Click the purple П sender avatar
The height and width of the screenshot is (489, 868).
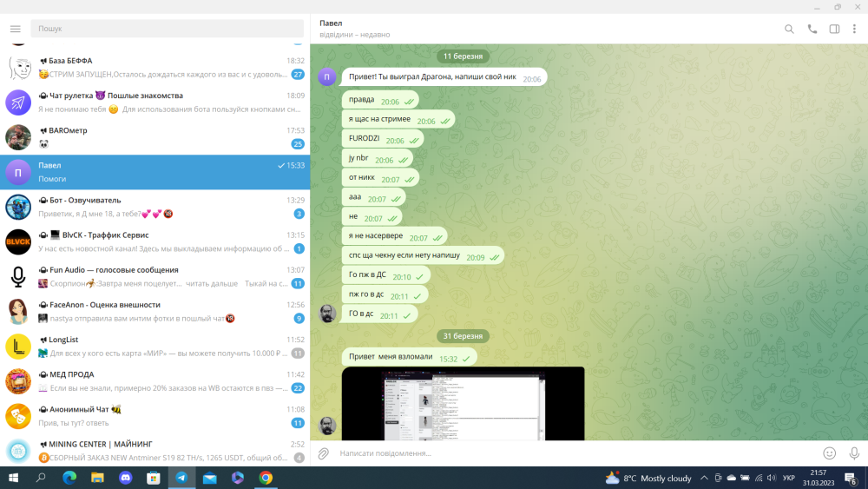point(327,76)
